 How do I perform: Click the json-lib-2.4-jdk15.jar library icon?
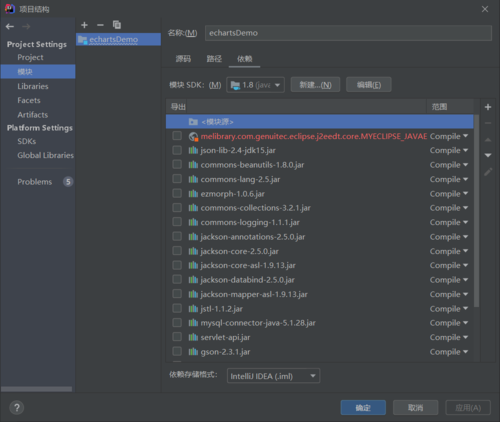point(193,150)
